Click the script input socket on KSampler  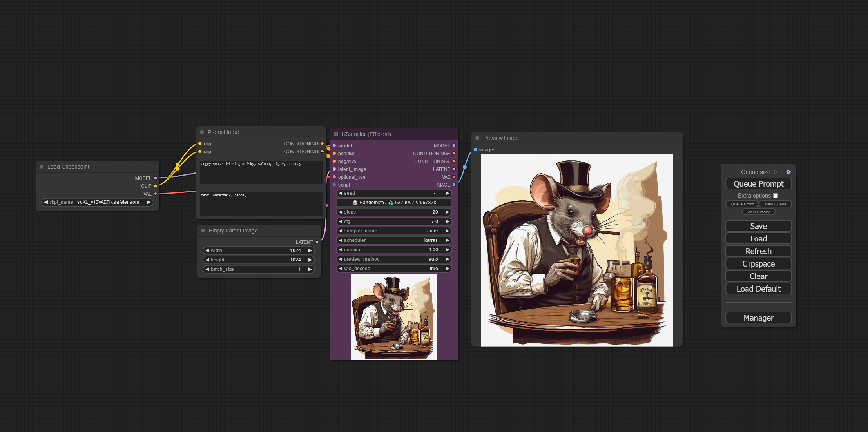click(x=334, y=185)
